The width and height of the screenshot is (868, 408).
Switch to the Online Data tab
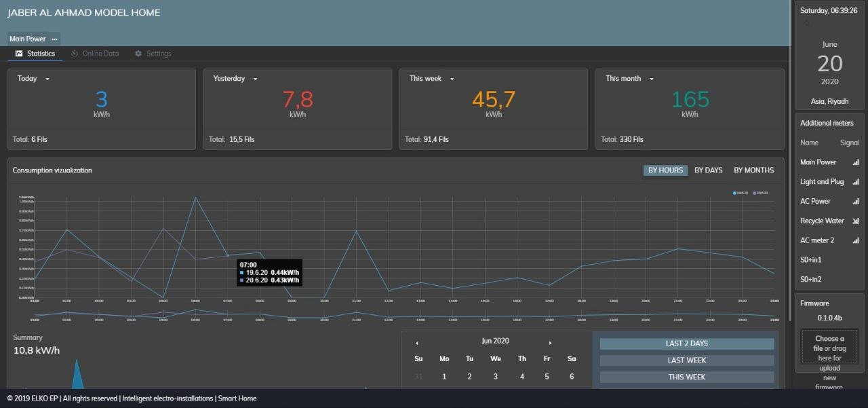(x=100, y=54)
